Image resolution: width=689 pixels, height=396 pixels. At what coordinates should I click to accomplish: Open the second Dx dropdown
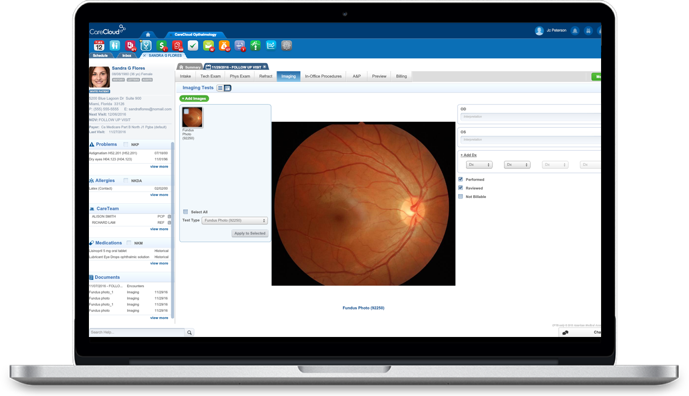point(517,165)
